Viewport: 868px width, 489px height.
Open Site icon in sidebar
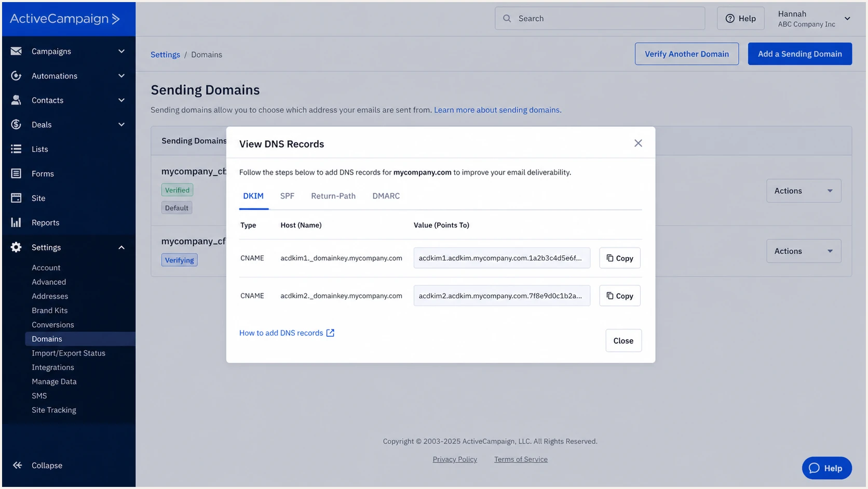coord(16,198)
